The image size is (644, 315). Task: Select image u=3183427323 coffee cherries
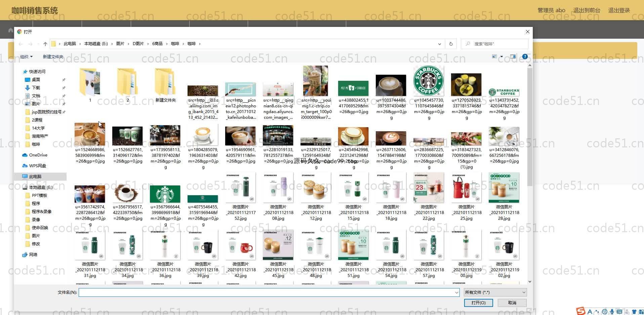tap(466, 139)
